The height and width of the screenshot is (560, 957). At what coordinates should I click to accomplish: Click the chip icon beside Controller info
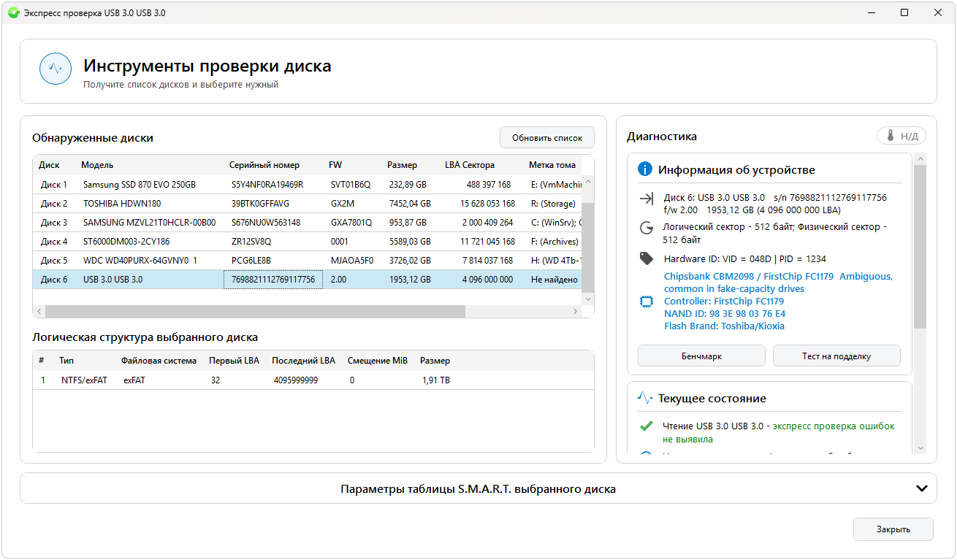click(x=646, y=302)
